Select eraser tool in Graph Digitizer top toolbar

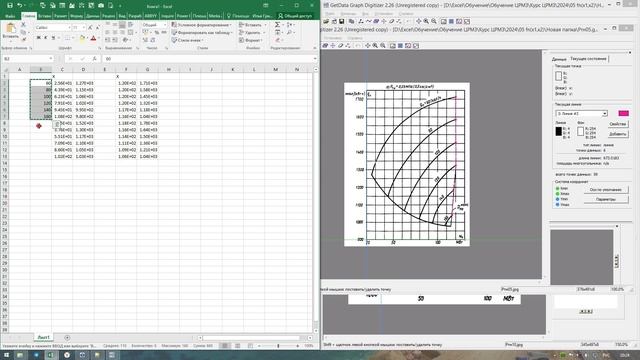(x=391, y=21)
